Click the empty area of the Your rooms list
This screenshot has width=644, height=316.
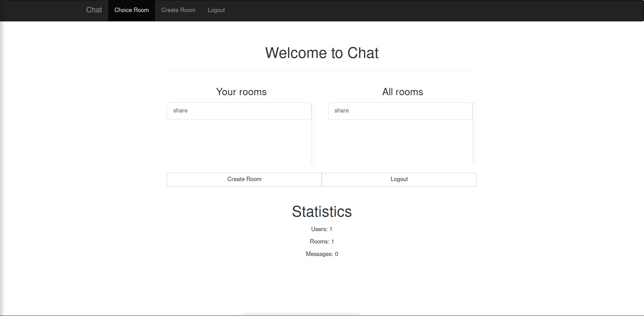(239, 145)
